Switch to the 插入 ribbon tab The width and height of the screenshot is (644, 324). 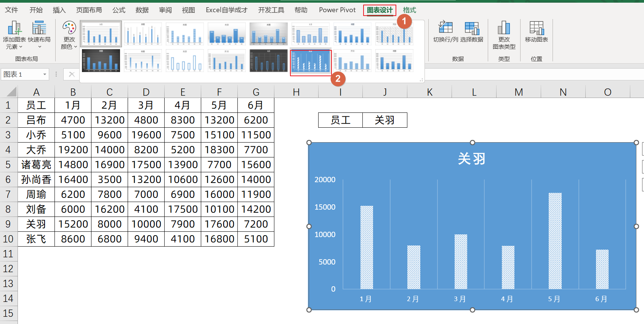59,10
